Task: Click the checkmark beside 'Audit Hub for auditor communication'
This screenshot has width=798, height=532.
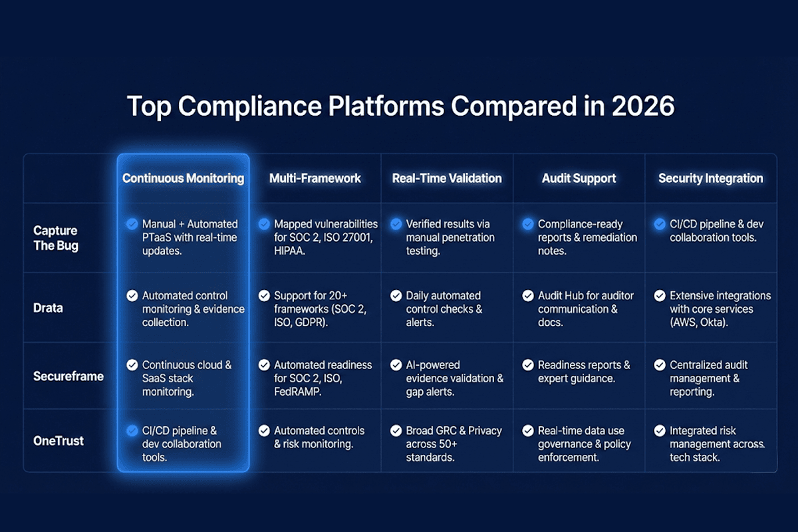Action: coord(527,295)
